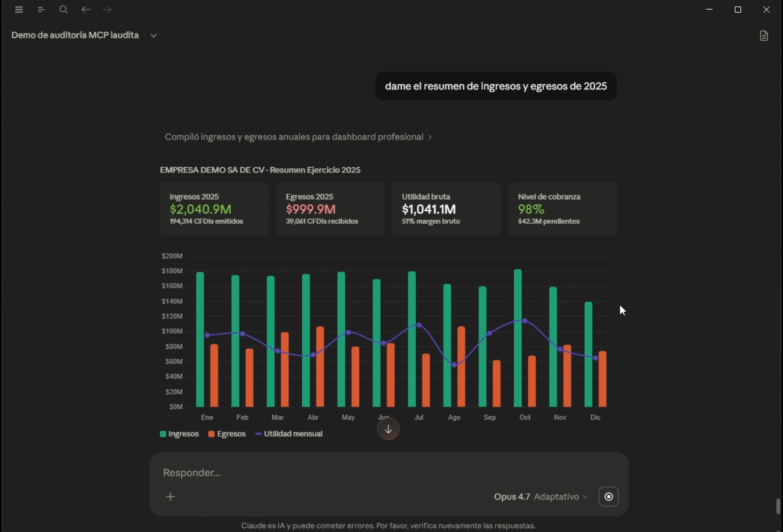Click the May axis label
This screenshot has width=783, height=532.
(x=348, y=418)
